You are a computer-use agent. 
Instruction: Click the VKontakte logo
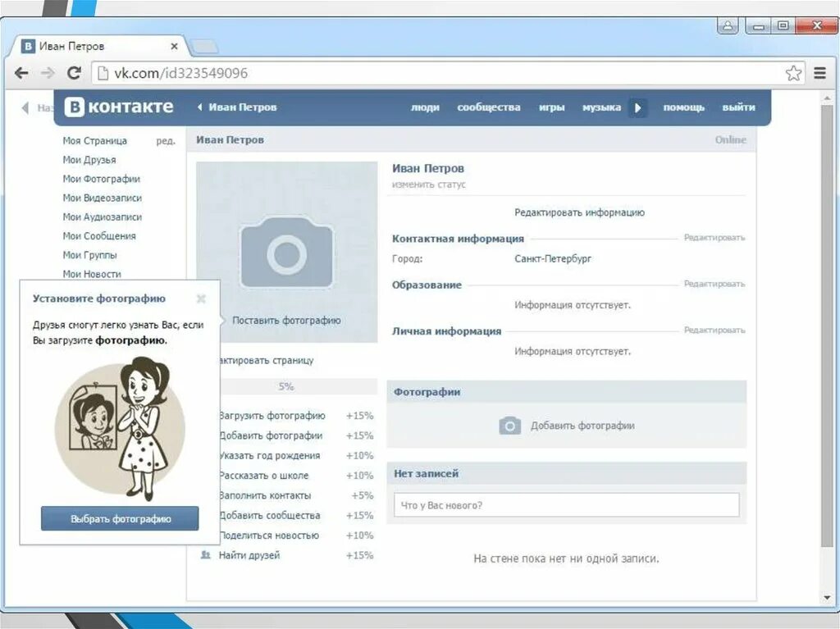coord(119,107)
